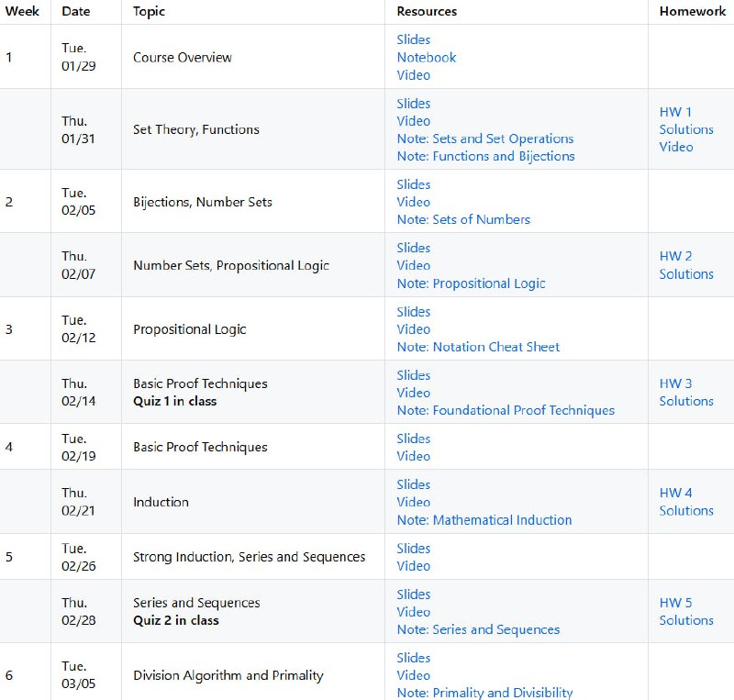Open Slides for Strong Induction lecture
Image resolution: width=734 pixels, height=700 pixels.
point(414,549)
